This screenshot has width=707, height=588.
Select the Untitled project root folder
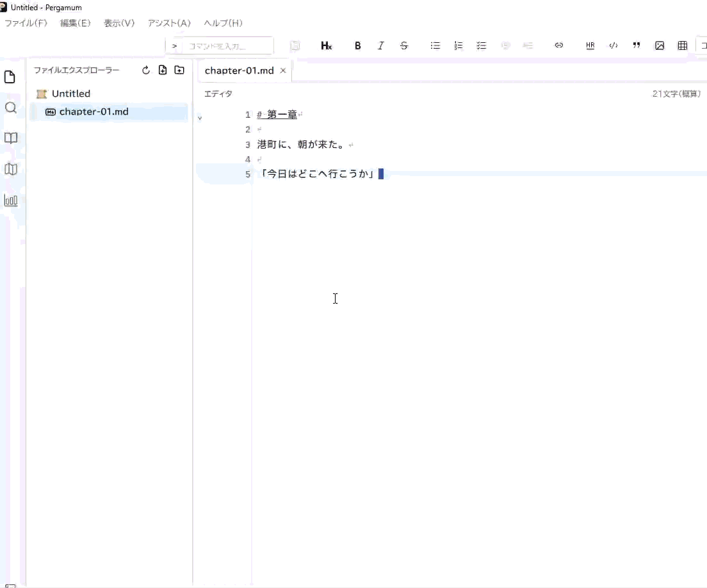pyautogui.click(x=71, y=94)
